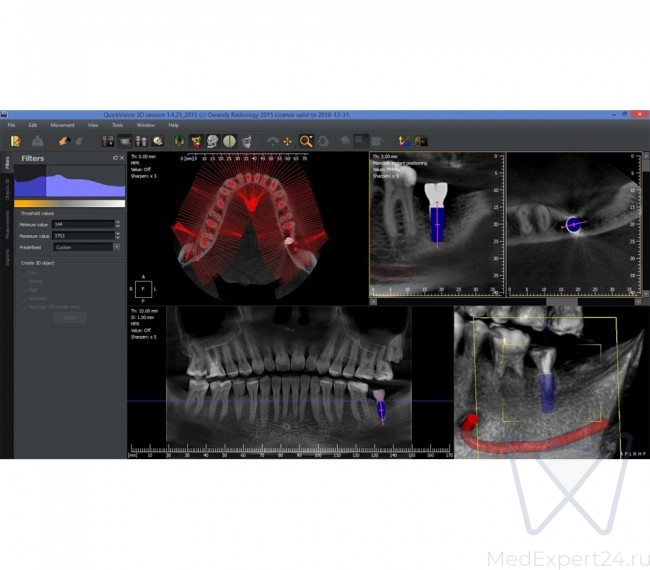Click the Minimum value stepper arrows
This screenshot has height=570, width=650.
117,225
